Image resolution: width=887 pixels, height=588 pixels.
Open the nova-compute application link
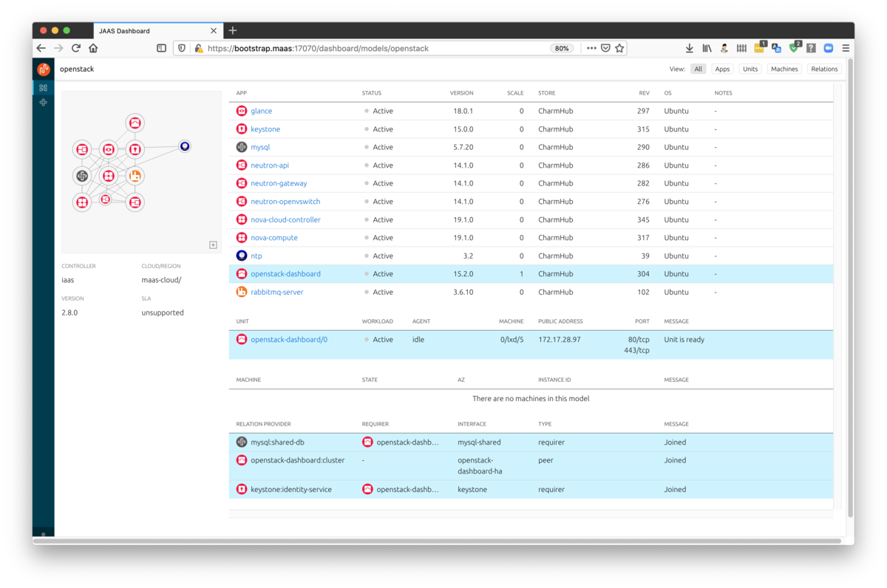(x=274, y=238)
